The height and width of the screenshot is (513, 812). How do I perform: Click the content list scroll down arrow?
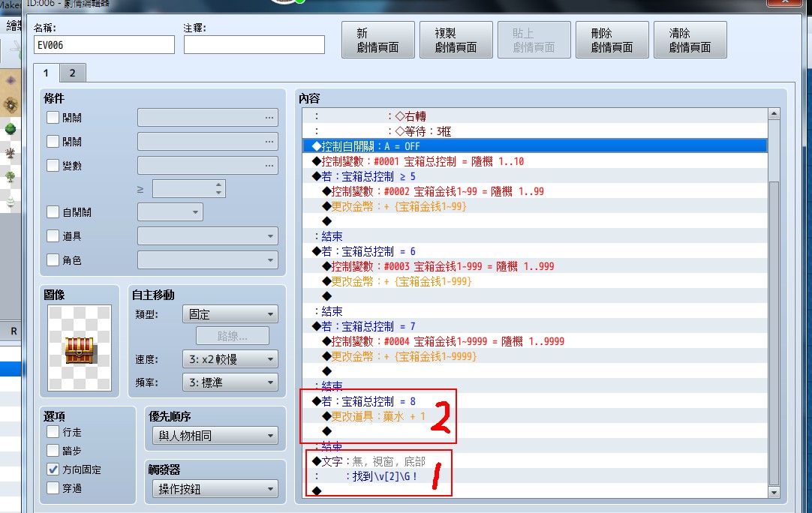774,492
